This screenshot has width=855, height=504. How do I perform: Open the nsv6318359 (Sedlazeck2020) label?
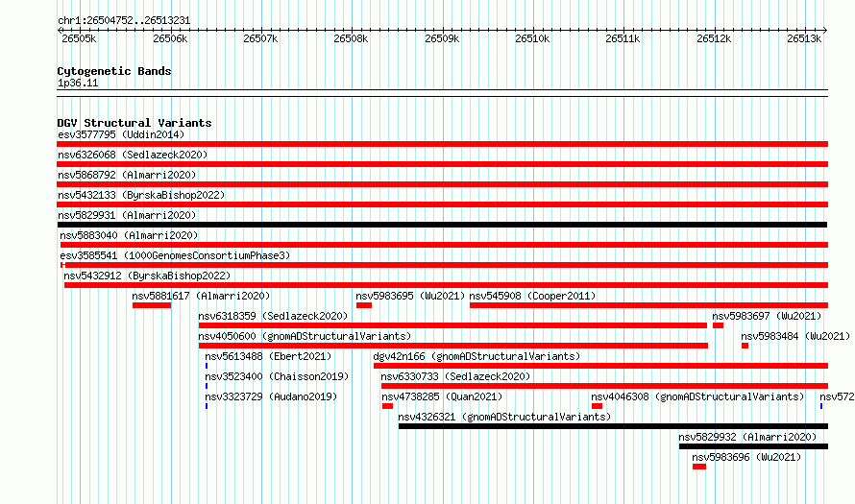(x=273, y=316)
